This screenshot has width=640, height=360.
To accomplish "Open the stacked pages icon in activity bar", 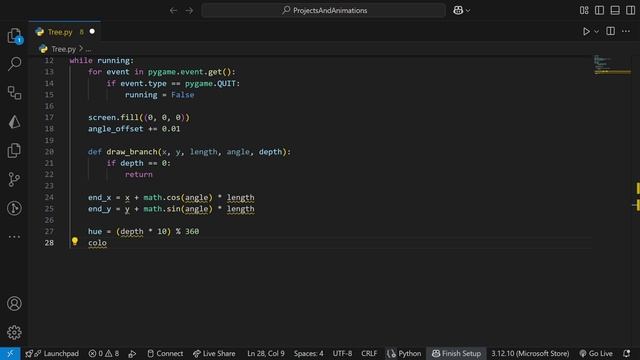I will pyautogui.click(x=14, y=151).
